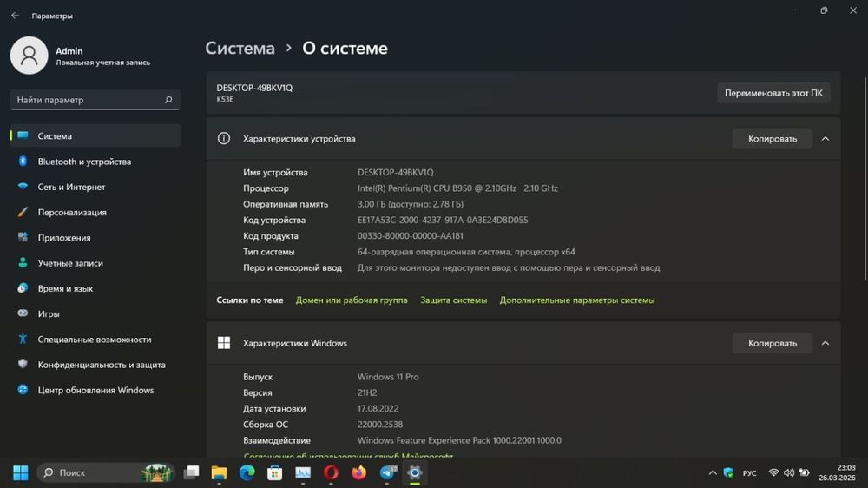
Task: Click the Центр обновления Windows icon
Action: point(23,390)
